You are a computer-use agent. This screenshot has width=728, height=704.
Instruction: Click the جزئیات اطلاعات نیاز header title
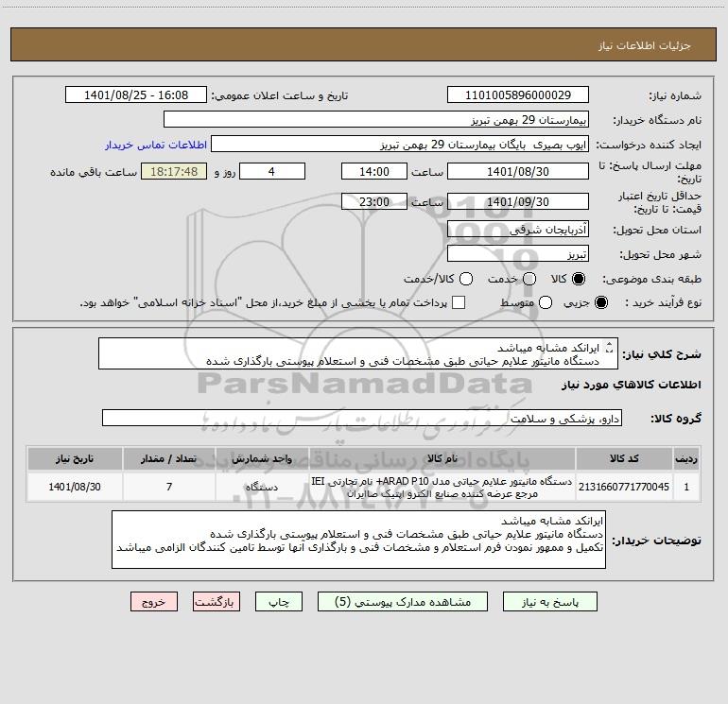(x=644, y=45)
